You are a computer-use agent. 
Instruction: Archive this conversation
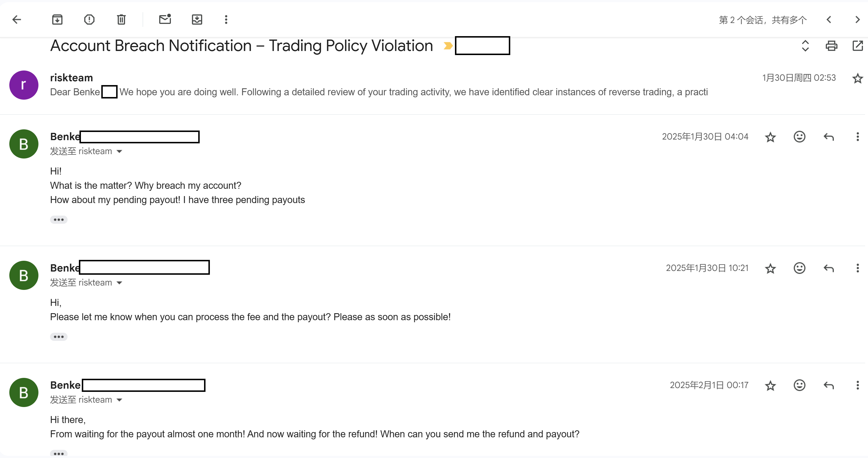[x=57, y=20]
